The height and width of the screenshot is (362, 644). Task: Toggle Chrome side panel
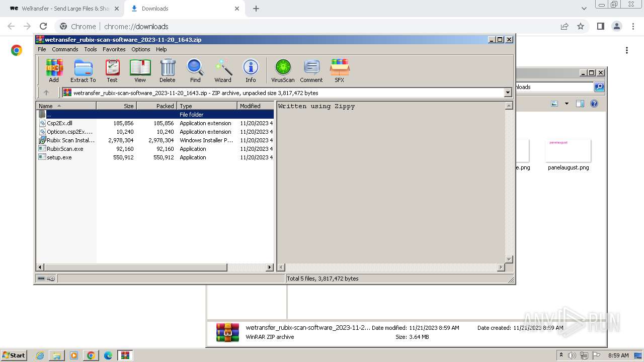tap(600, 26)
